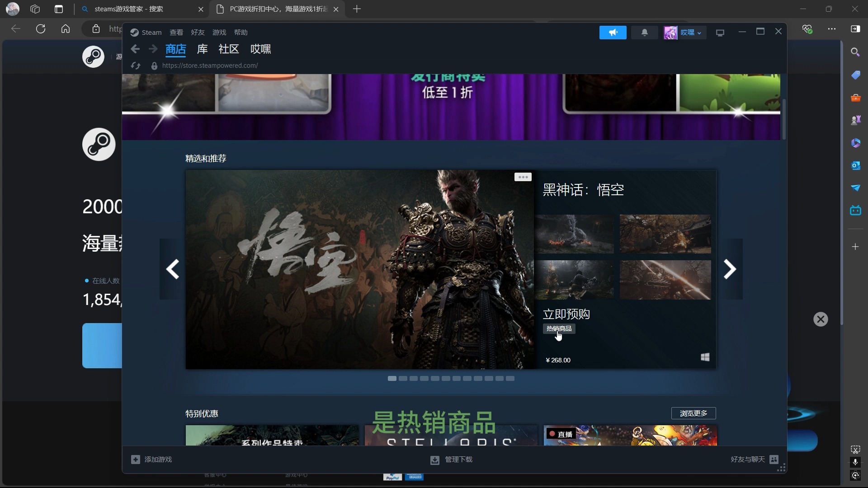Click the Windows platform icon on featured card

click(705, 357)
